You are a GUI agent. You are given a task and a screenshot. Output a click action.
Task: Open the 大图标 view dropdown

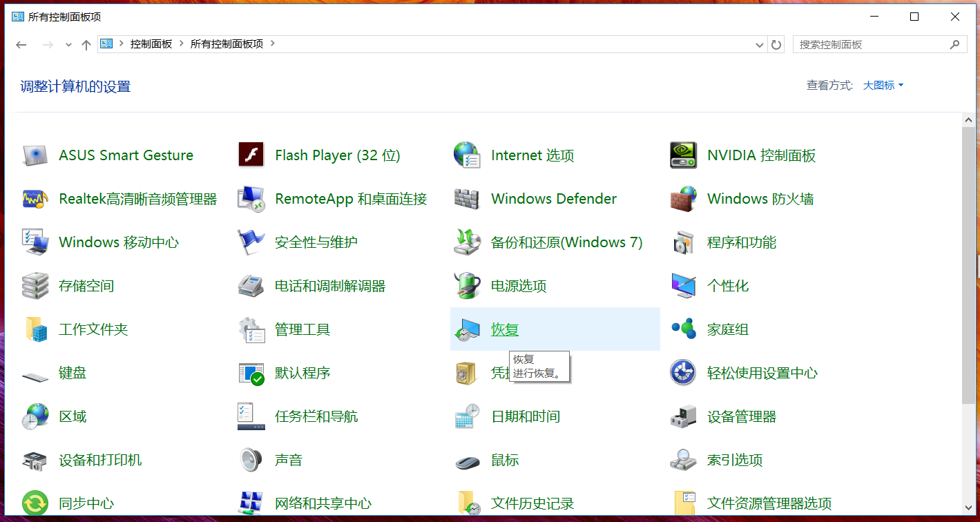click(882, 86)
